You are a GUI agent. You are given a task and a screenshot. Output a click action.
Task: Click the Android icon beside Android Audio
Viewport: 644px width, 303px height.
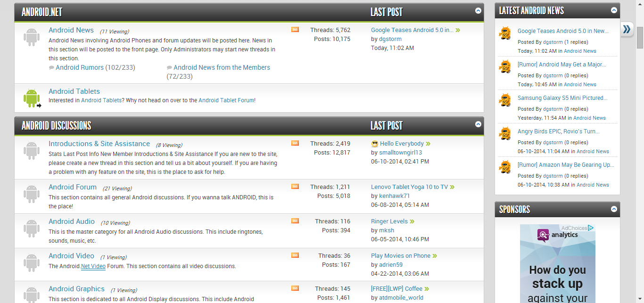[31, 229]
